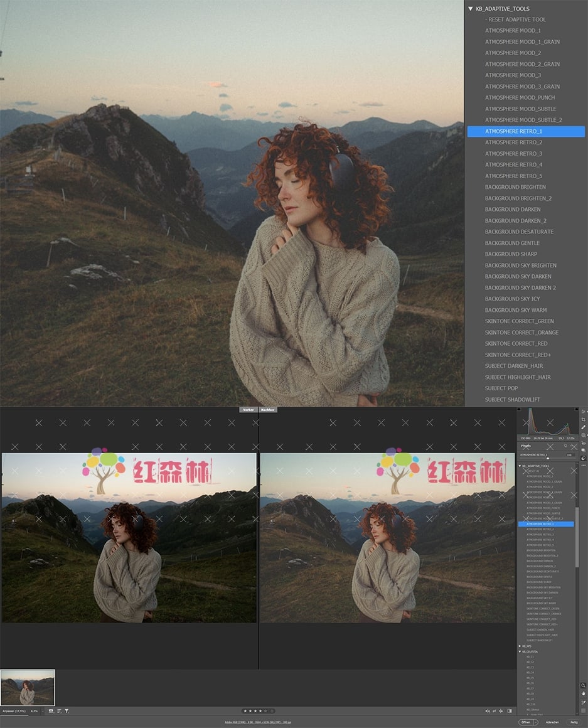Select BACKGROUND SKY WARM in the enlarged list
The width and height of the screenshot is (588, 728).
[516, 310]
